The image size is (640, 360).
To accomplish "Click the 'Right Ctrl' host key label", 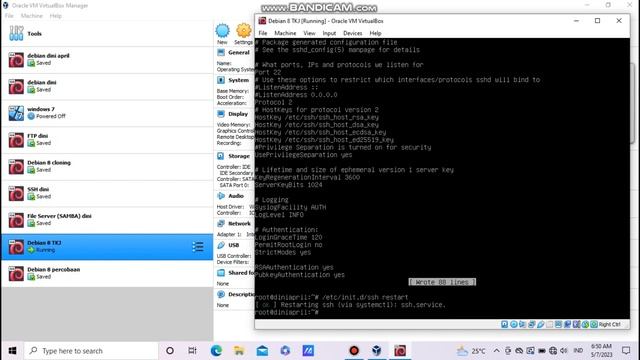I will pos(610,324).
